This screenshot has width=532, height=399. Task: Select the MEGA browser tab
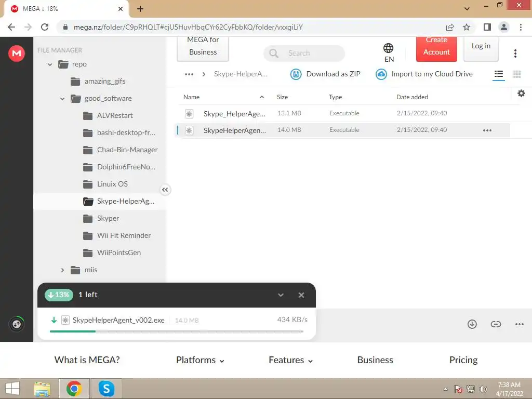[x=66, y=9]
